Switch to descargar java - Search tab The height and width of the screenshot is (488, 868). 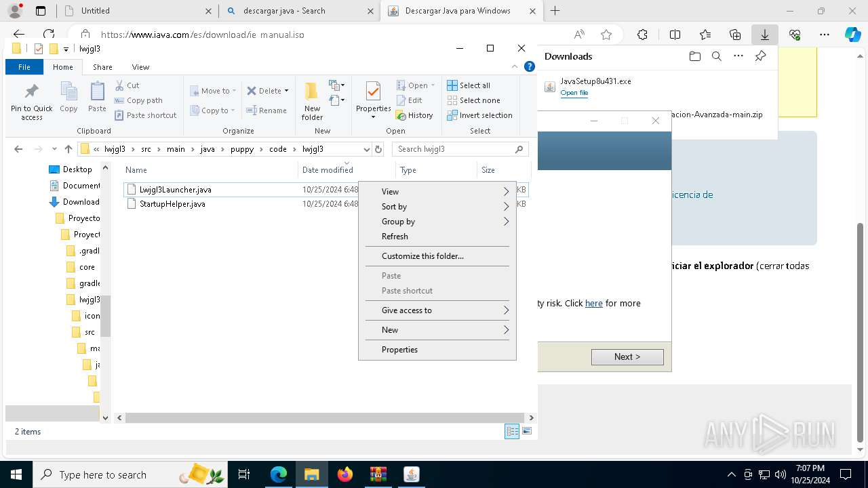click(x=299, y=11)
